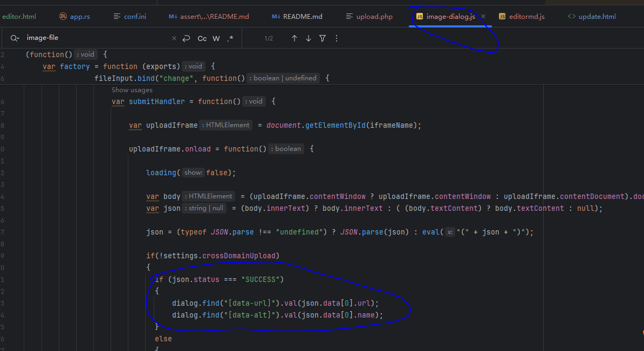
Task: Click the HTML icon on update.html tab
Action: pyautogui.click(x=571, y=16)
